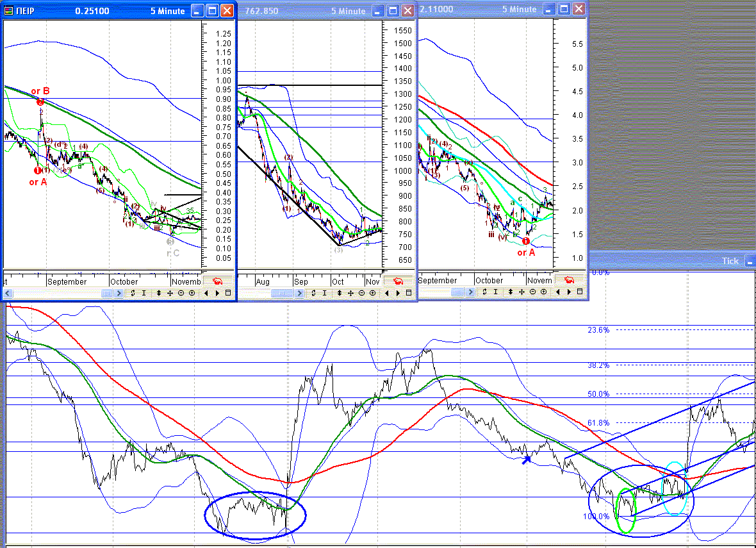
Task: Click the ΠΕΙΡ window title bar icon
Action: [9, 11]
